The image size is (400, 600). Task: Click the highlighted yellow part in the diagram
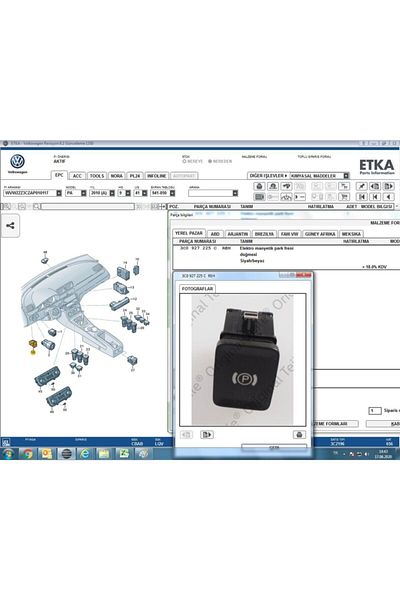click(33, 344)
